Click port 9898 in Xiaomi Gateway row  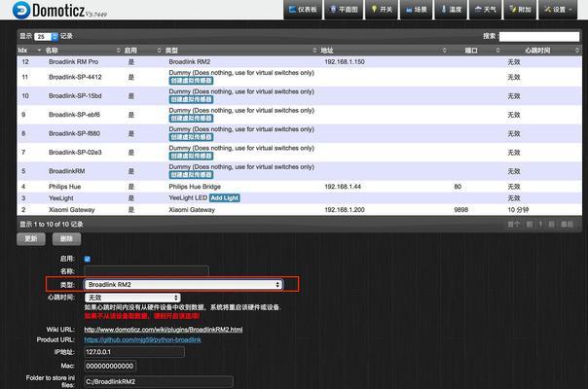460,210
